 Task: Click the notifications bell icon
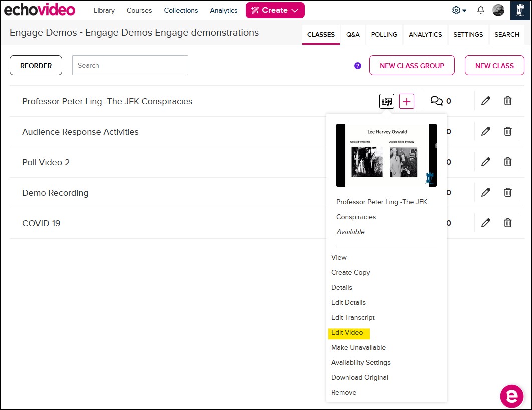click(480, 10)
